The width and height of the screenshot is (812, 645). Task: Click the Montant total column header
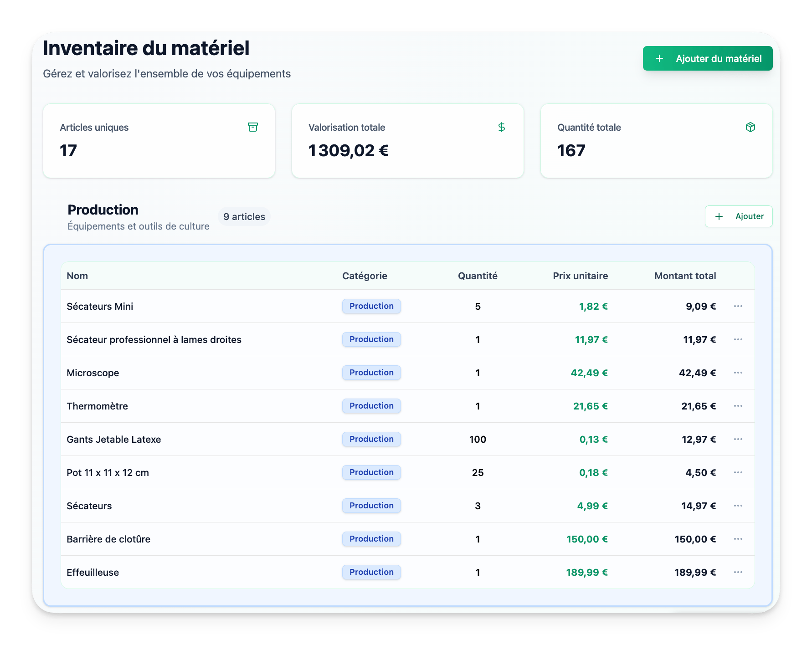(x=685, y=276)
